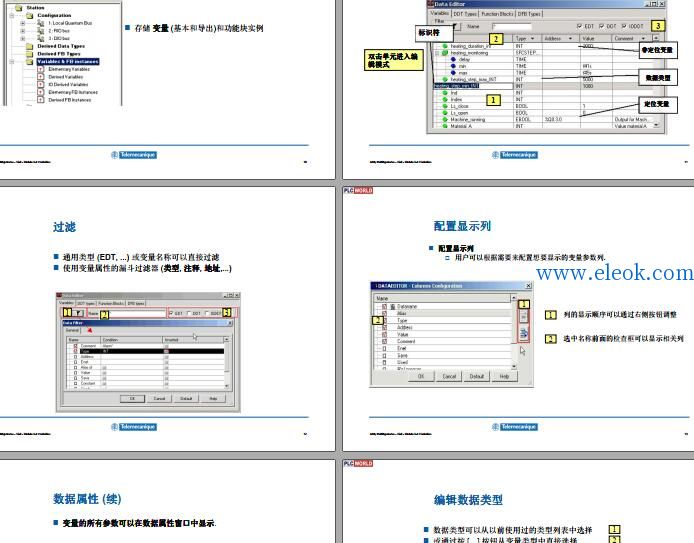Viewport: 694px width, 543px height.
Task: Switch to DDT Types tab in top Data Editor
Action: pos(465,14)
